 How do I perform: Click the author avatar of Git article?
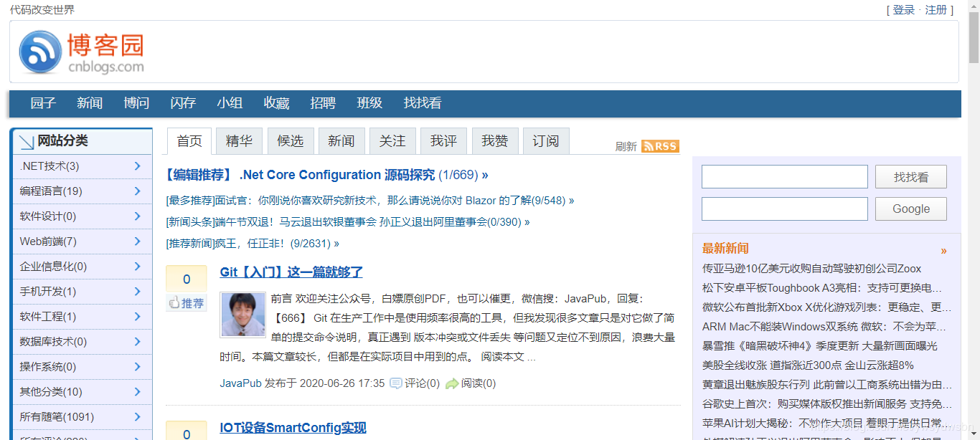click(x=242, y=314)
